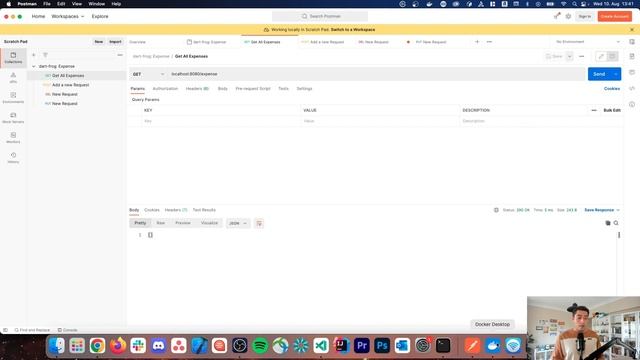This screenshot has width=640, height=360.
Task: Open the Save button dropdown arrow
Action: pyautogui.click(x=569, y=56)
